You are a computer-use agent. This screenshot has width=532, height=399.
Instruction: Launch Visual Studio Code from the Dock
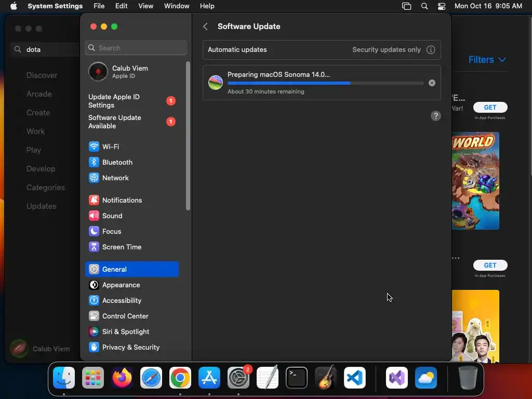pyautogui.click(x=354, y=378)
